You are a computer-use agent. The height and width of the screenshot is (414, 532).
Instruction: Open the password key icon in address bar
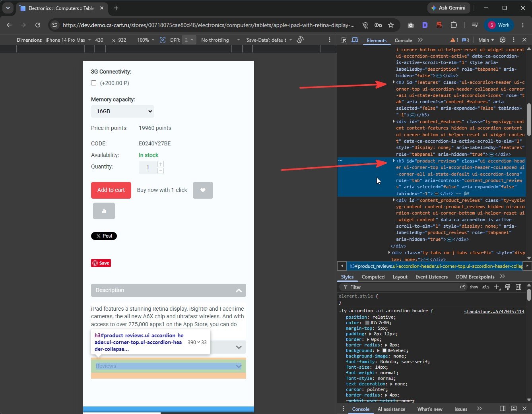point(378,25)
